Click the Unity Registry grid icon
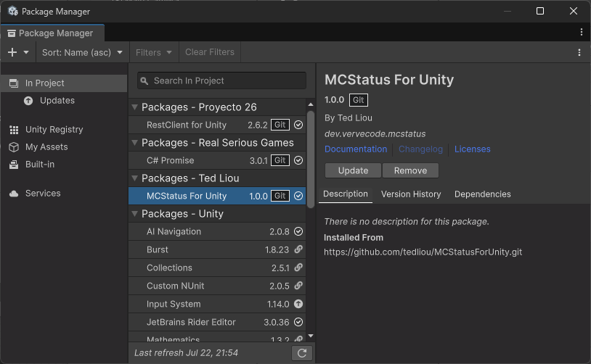This screenshot has width=591, height=364. [14, 130]
